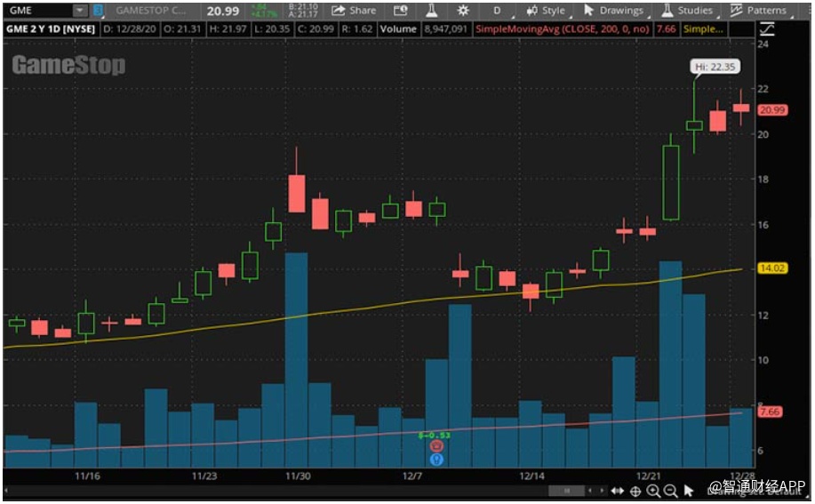Viewport: 815px width, 504px height.
Task: Select the pointer cursor tool
Action: 689,491
